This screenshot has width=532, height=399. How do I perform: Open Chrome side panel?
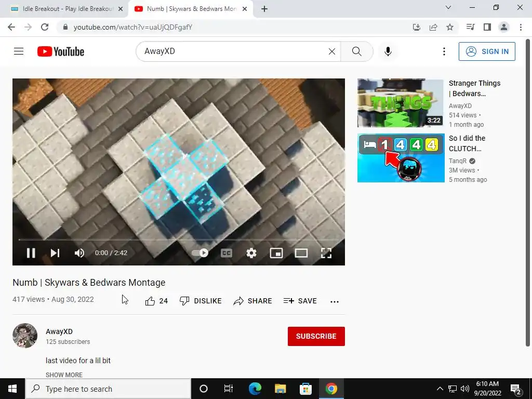[487, 27]
